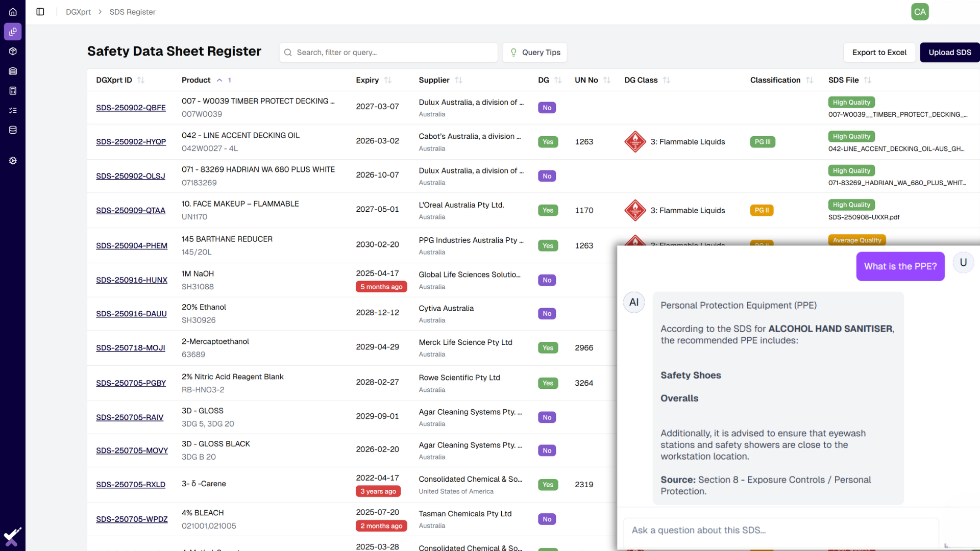This screenshot has height=551, width=980.
Task: Click SDS Register breadcrumb item
Action: (132, 12)
